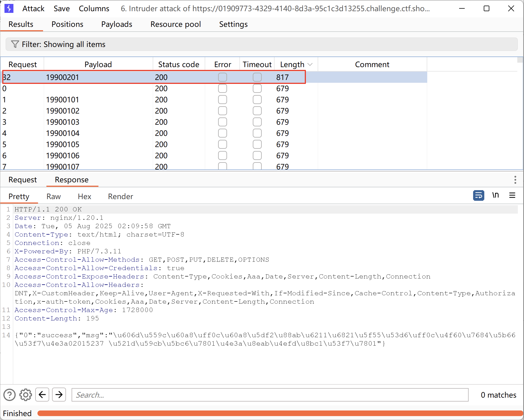
Task: Select result row with payload 19900101
Action: (x=214, y=100)
